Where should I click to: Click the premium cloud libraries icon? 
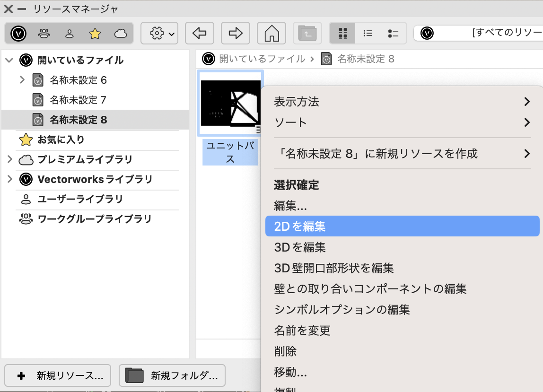121,34
